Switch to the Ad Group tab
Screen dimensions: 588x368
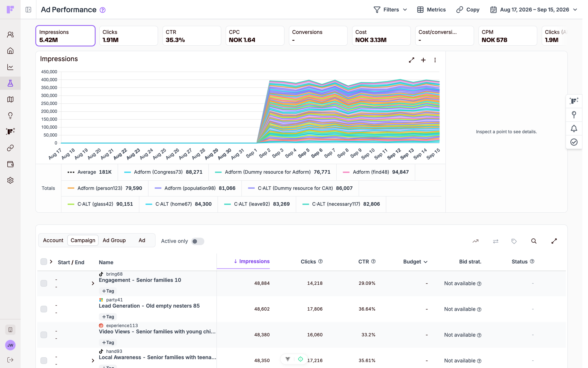pos(114,240)
